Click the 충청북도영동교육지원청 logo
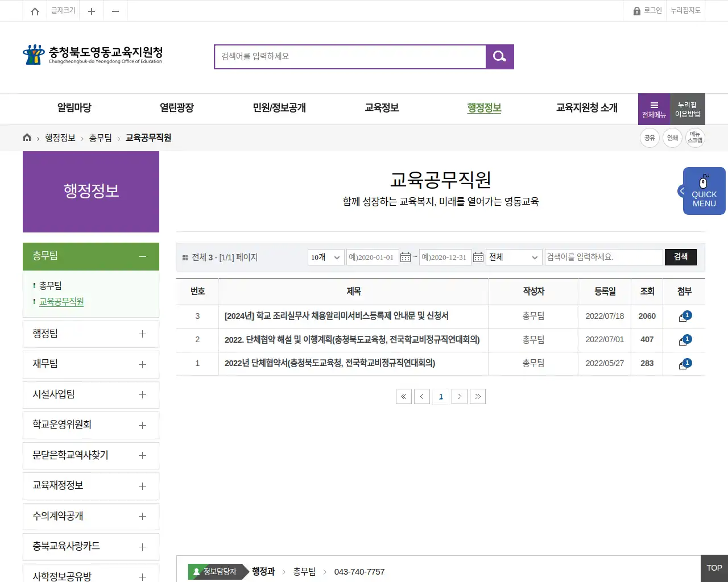The width and height of the screenshot is (728, 582). (93, 55)
